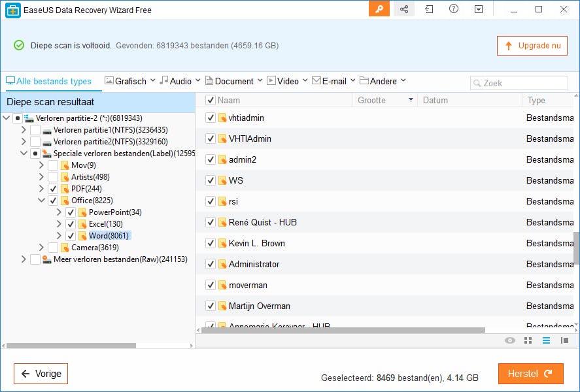Collapse the Office(8225) node
580x392 pixels.
coord(41,201)
